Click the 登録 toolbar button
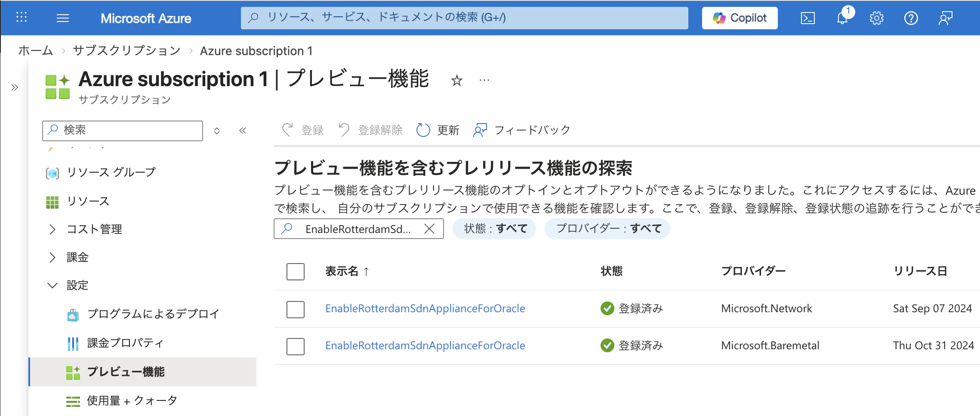Image resolution: width=980 pixels, height=416 pixels. tap(302, 130)
